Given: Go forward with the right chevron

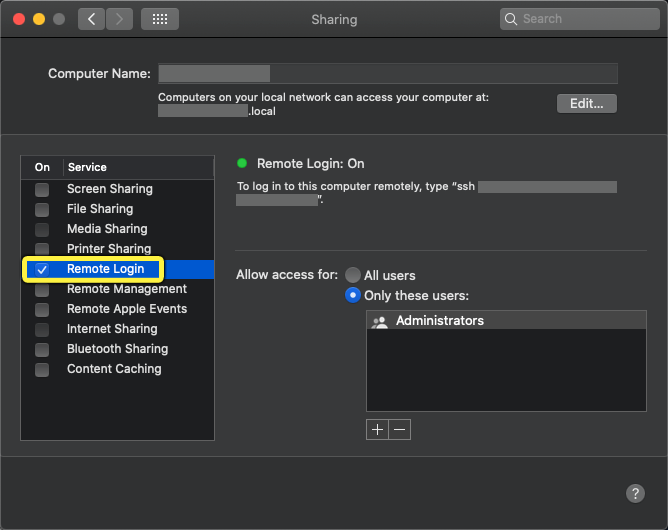Looking at the screenshot, I should (119, 19).
